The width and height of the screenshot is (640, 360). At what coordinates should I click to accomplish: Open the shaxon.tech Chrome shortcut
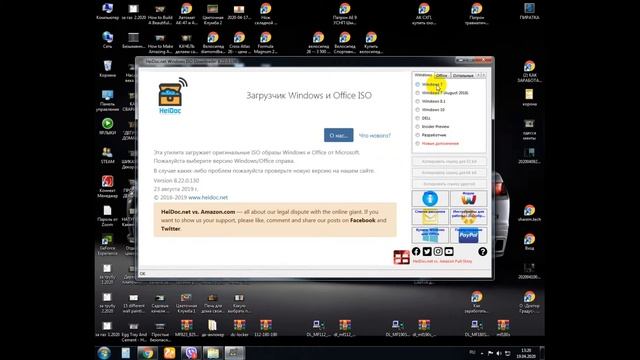tap(529, 213)
